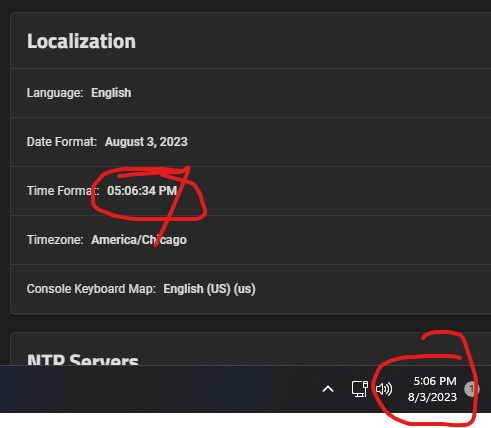Open the notification count badge
The height and width of the screenshot is (428, 491).
pyautogui.click(x=472, y=389)
